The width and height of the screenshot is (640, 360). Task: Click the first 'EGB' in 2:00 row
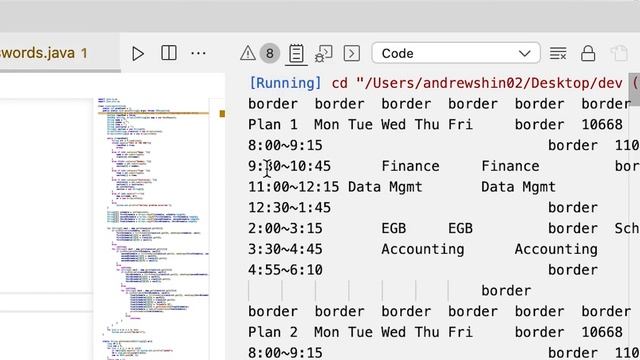[394, 229]
